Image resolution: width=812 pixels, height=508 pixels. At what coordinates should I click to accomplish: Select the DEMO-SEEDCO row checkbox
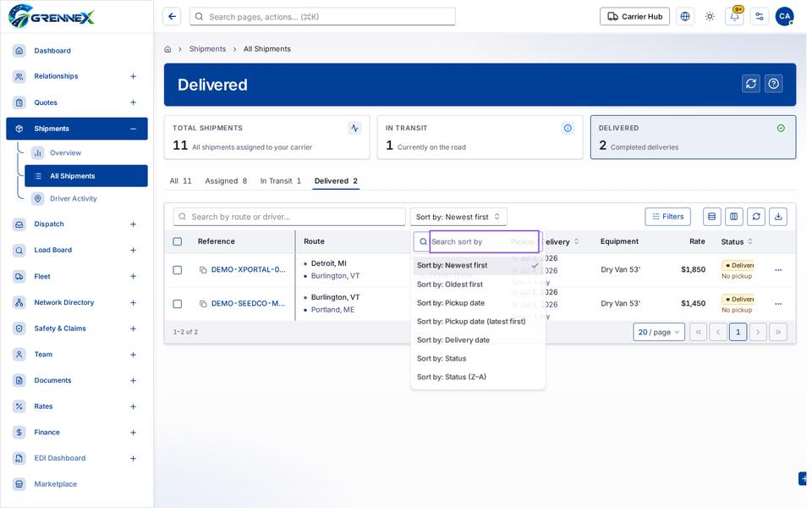click(178, 304)
